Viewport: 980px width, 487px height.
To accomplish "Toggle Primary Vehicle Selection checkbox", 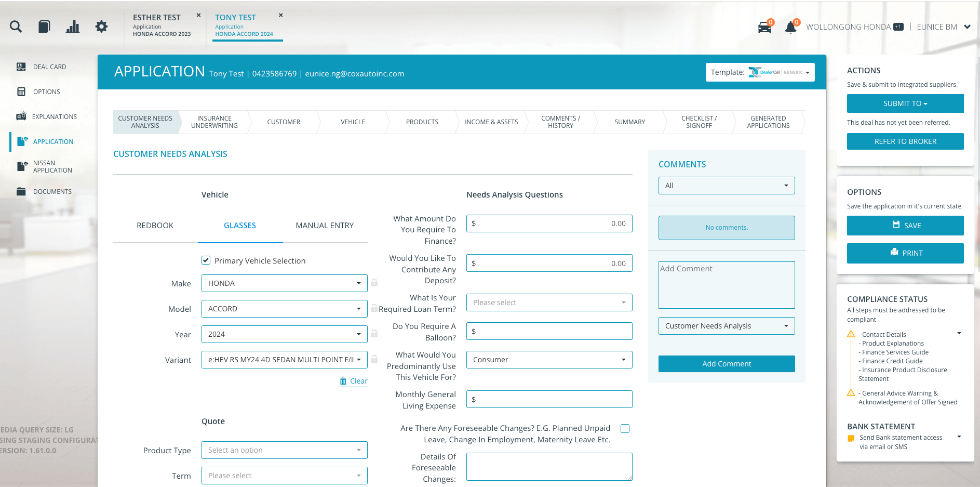I will click(x=206, y=260).
